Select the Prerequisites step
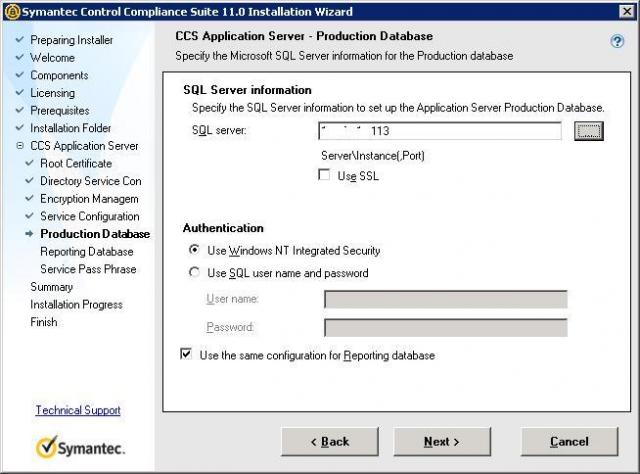 coord(60,110)
